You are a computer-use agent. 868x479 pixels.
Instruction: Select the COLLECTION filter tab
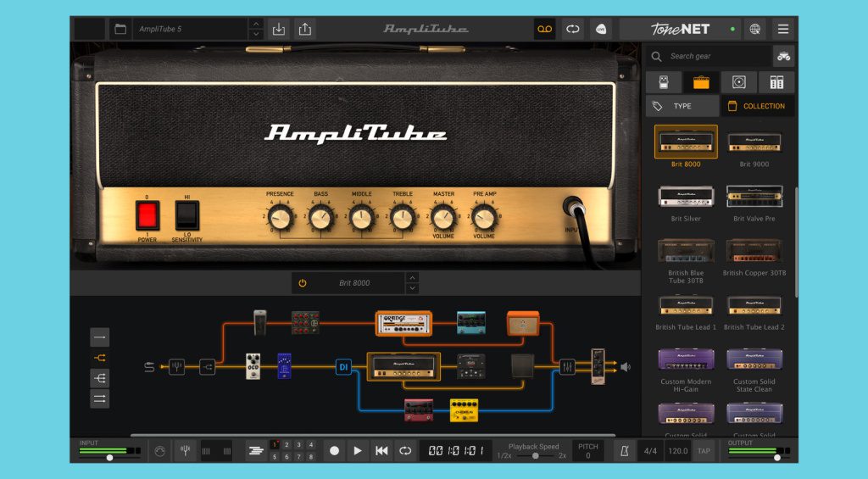757,106
